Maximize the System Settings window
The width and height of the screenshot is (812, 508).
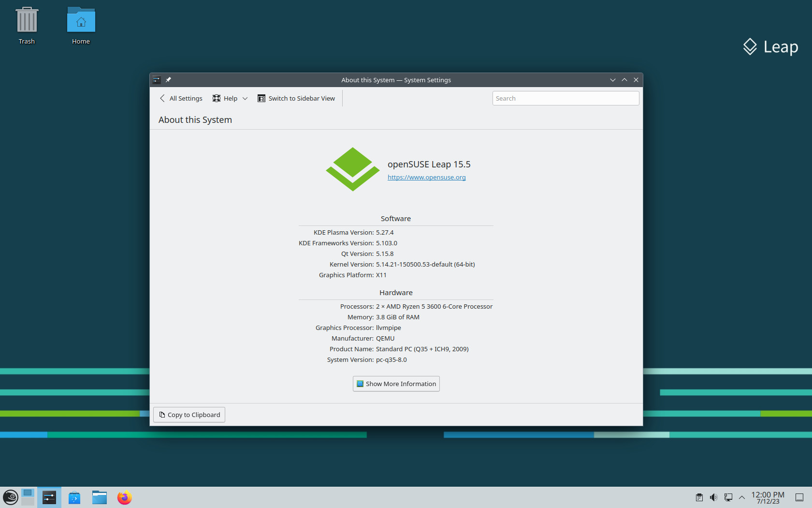point(624,80)
